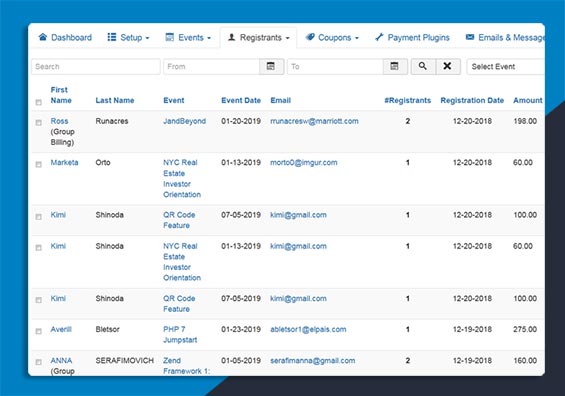Sort by Amount column header
This screenshot has height=396, width=565.
(x=528, y=101)
